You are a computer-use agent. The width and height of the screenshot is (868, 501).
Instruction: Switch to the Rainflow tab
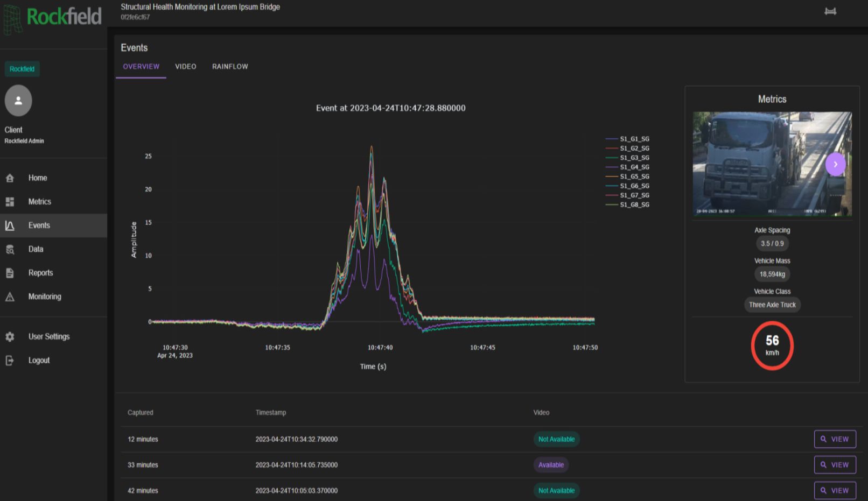coord(230,67)
